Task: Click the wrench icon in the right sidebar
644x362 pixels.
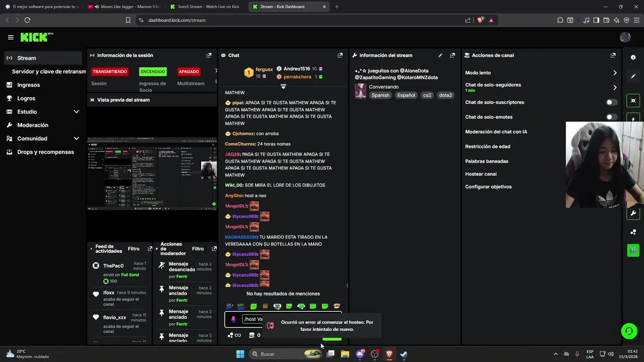Action: (633, 213)
